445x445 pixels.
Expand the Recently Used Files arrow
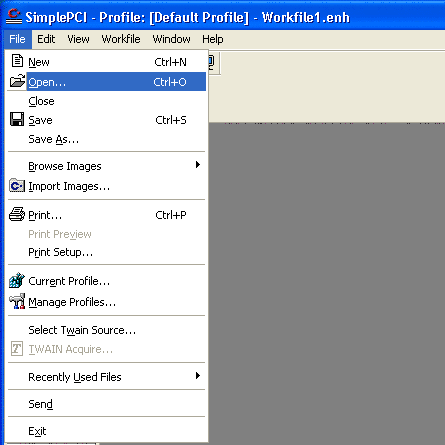pyautogui.click(x=198, y=376)
